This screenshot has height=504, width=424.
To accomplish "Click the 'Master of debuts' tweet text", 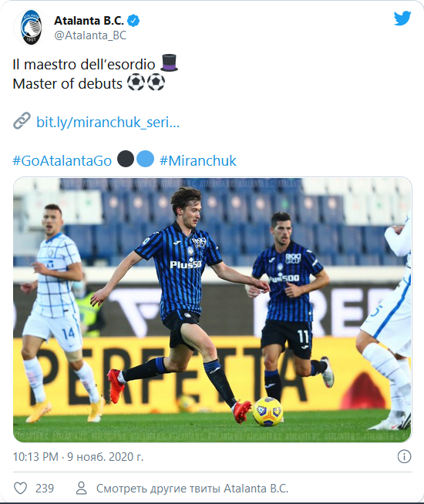I will (68, 84).
